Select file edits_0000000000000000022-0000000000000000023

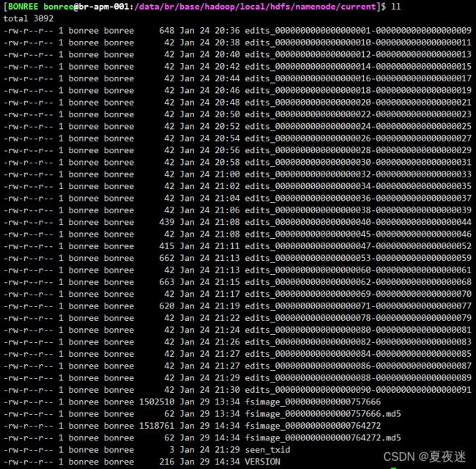pos(358,114)
